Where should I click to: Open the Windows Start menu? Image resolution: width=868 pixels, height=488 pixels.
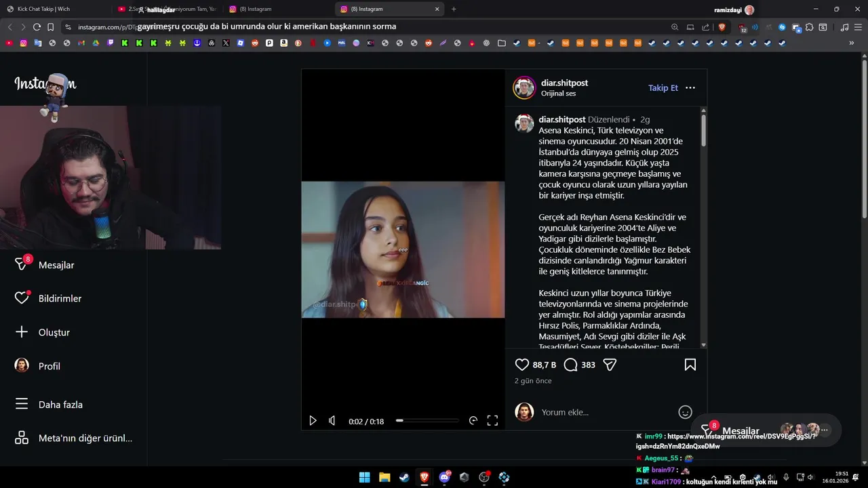pos(364,477)
